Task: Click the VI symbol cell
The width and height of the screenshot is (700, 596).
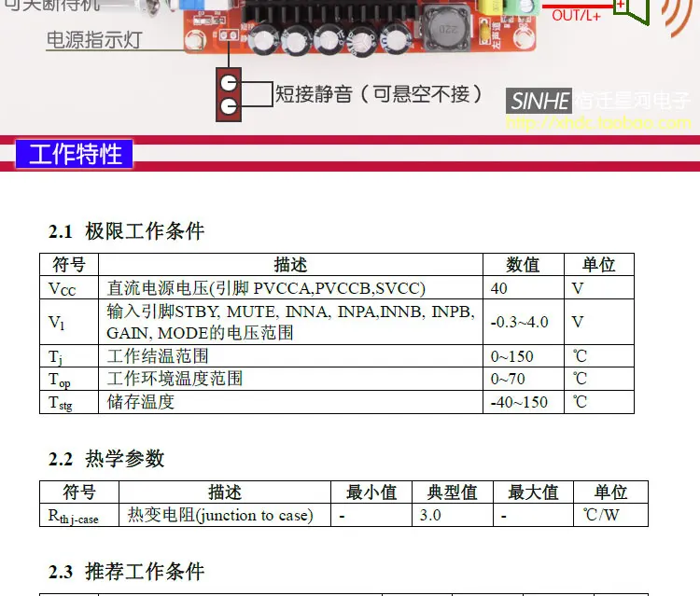Action: (69, 322)
